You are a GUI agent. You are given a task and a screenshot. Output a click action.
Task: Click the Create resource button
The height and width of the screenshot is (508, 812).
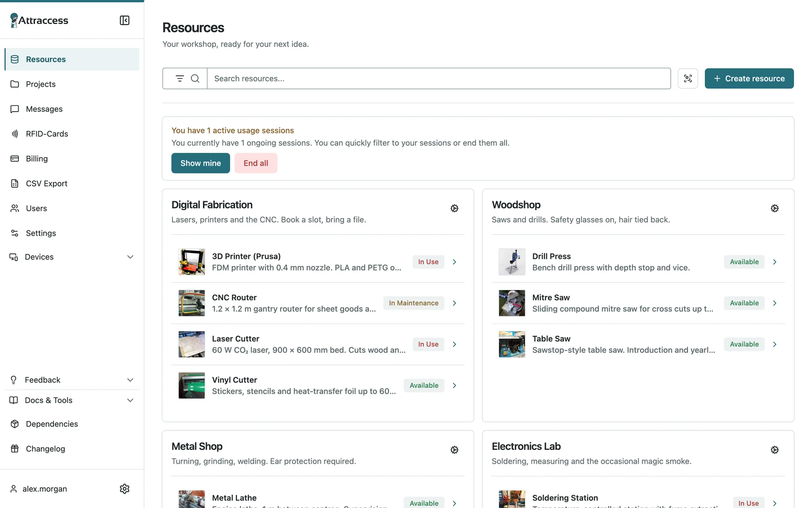tap(749, 78)
